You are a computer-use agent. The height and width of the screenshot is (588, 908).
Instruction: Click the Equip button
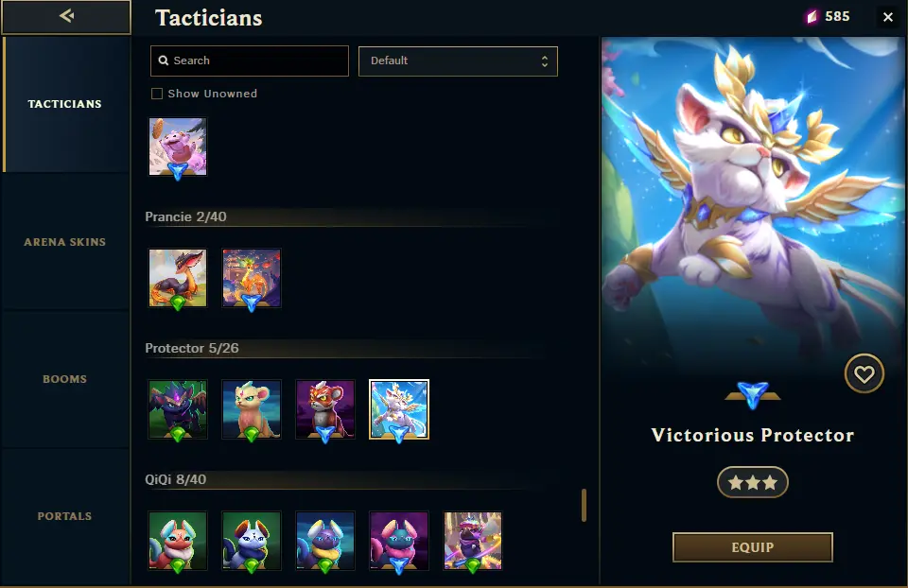752,547
